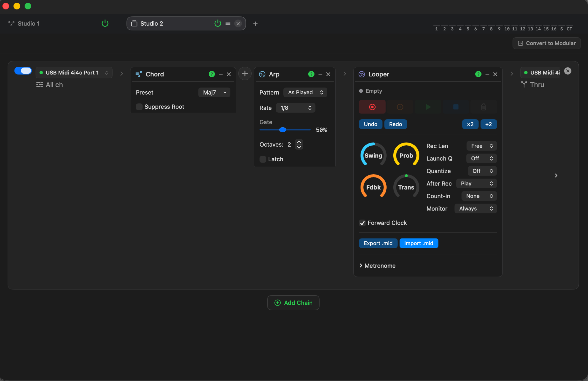Click the Import .mid button
This screenshot has height=381, width=588.
[418, 243]
